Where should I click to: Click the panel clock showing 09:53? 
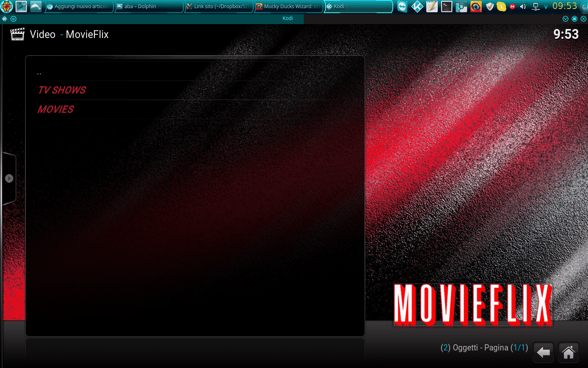[565, 6]
